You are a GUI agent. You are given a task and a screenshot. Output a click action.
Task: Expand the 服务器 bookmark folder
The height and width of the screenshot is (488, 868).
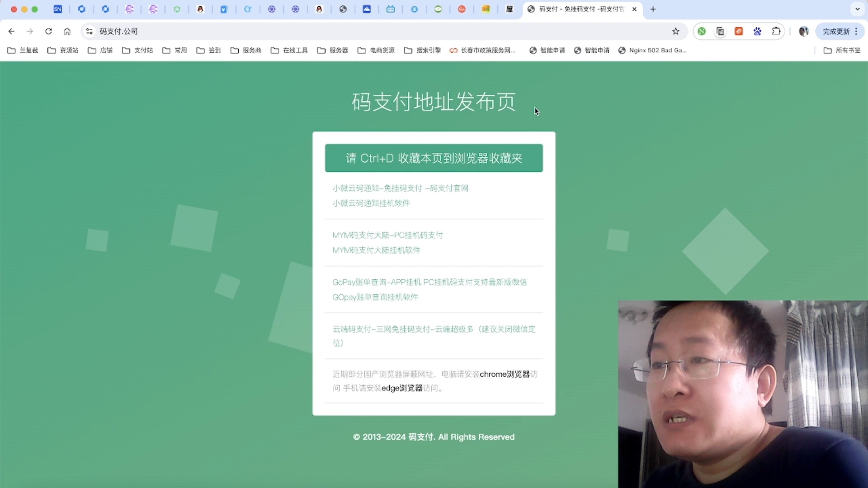[333, 50]
